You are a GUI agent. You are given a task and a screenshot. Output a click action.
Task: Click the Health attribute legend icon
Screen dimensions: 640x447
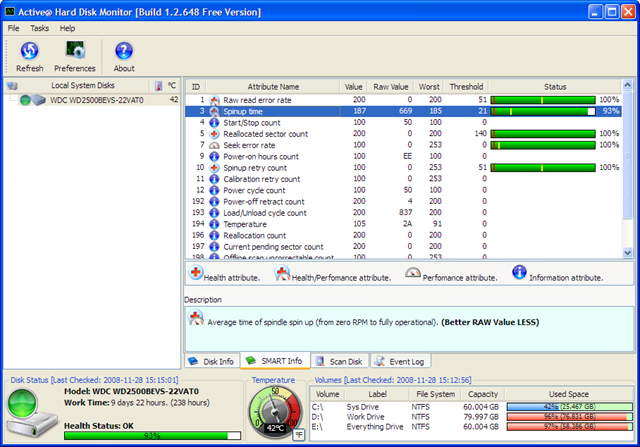(x=196, y=272)
